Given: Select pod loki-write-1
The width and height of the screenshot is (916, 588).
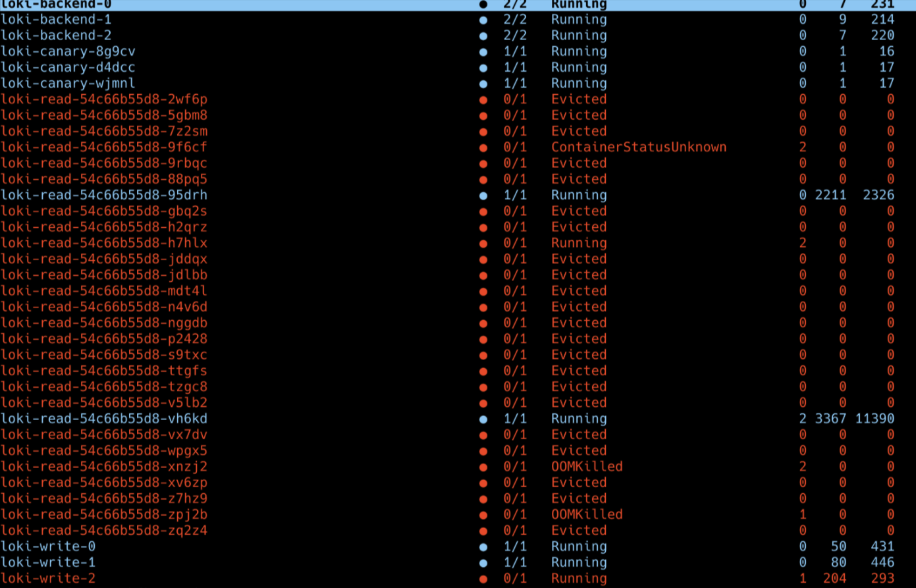Looking at the screenshot, I should coord(48,562).
